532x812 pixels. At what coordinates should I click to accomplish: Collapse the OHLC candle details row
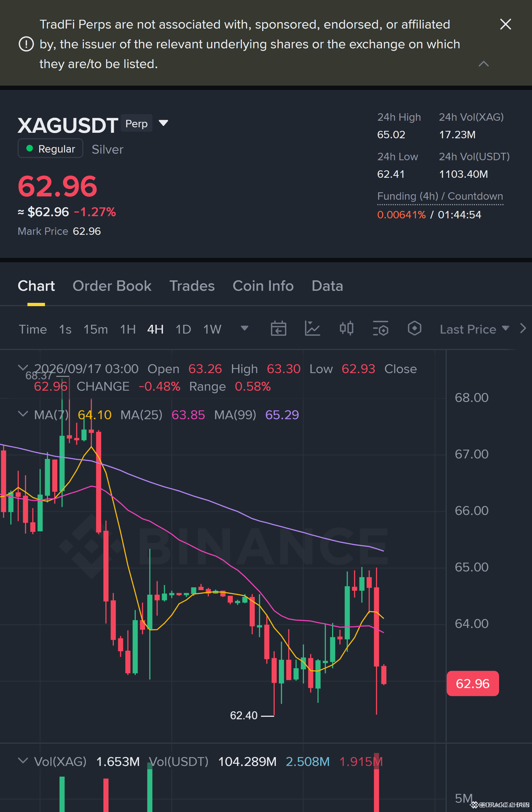click(23, 368)
